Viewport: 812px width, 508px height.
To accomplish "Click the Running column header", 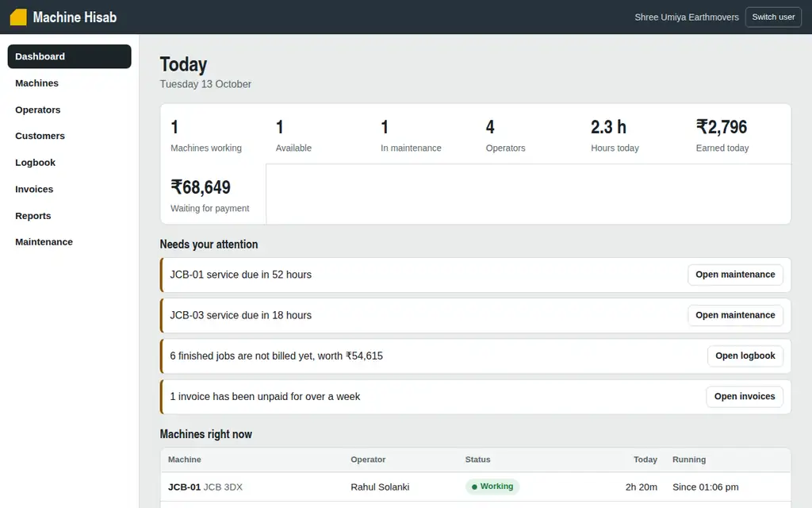I will click(689, 460).
